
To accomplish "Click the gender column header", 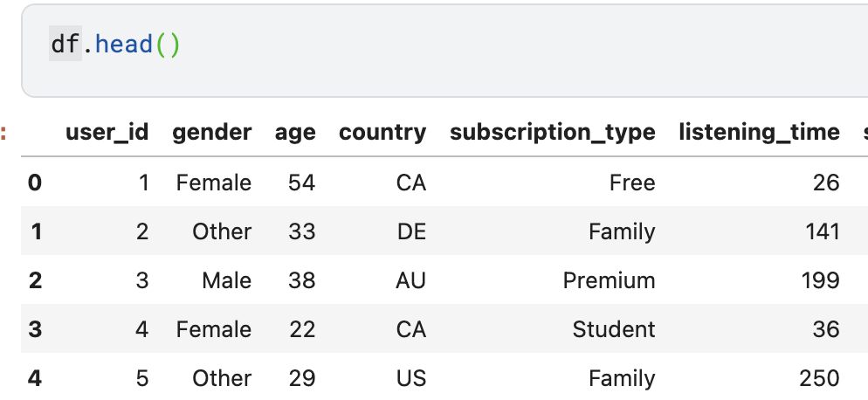I will (x=211, y=133).
